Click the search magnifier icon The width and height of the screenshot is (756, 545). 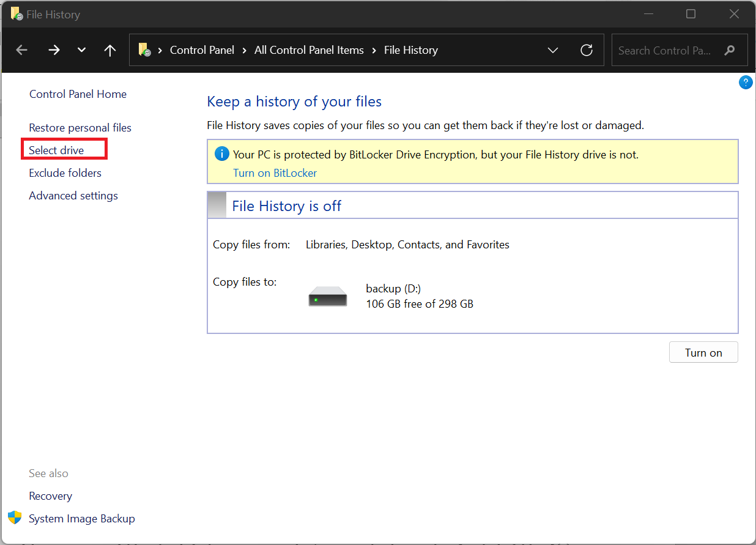[x=729, y=50]
